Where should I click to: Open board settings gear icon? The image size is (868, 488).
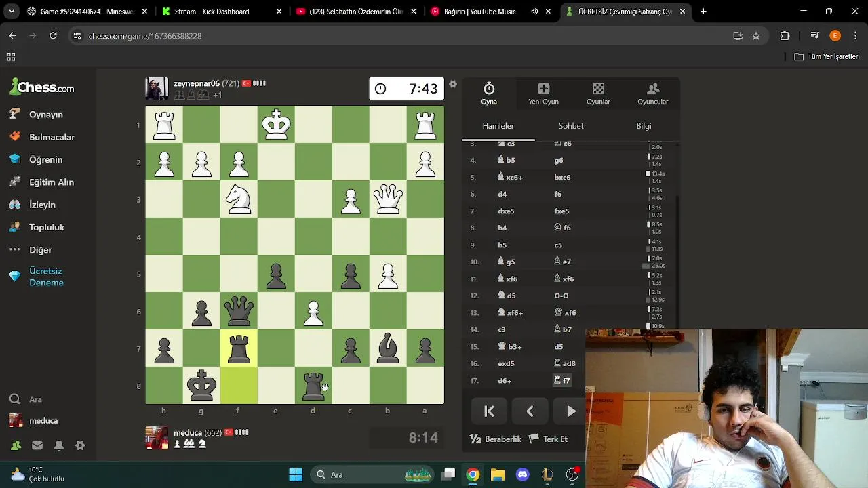(x=453, y=84)
